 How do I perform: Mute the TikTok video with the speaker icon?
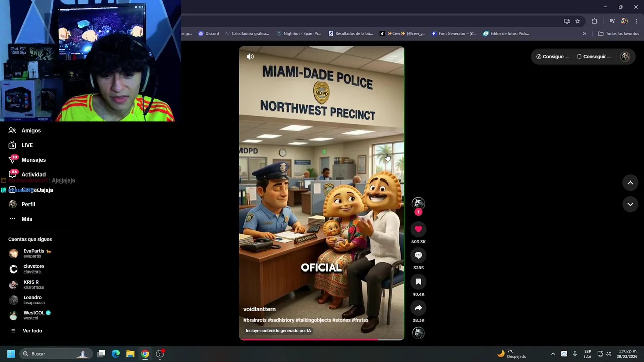coord(250,57)
